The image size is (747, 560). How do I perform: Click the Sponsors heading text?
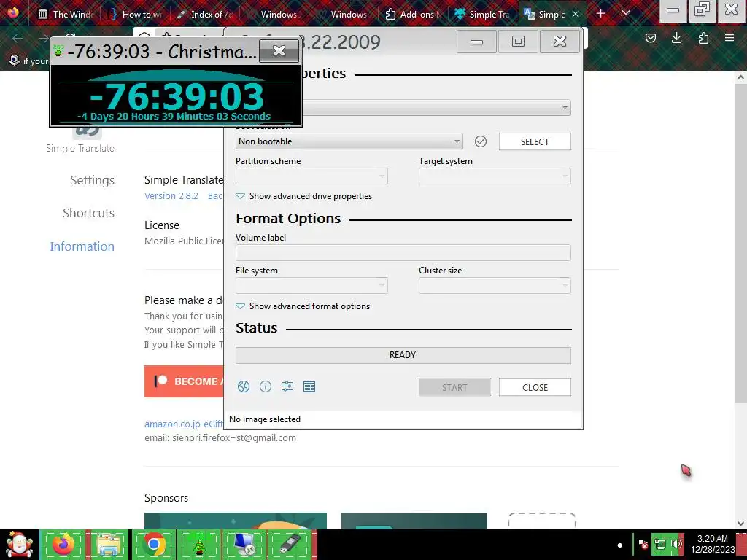(x=166, y=497)
